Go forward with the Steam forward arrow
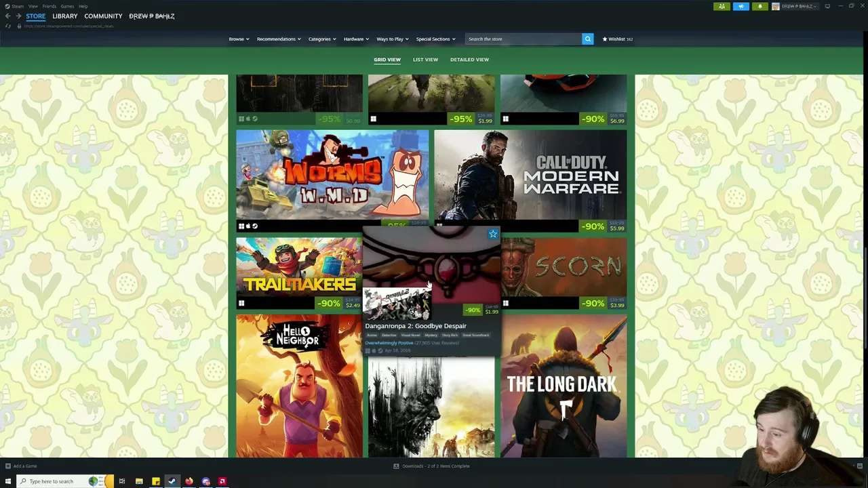Screen dimensions: 868x488 [18, 16]
